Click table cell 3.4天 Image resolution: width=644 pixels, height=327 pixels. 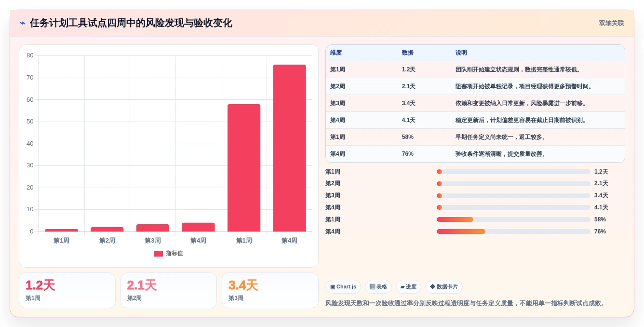409,104
